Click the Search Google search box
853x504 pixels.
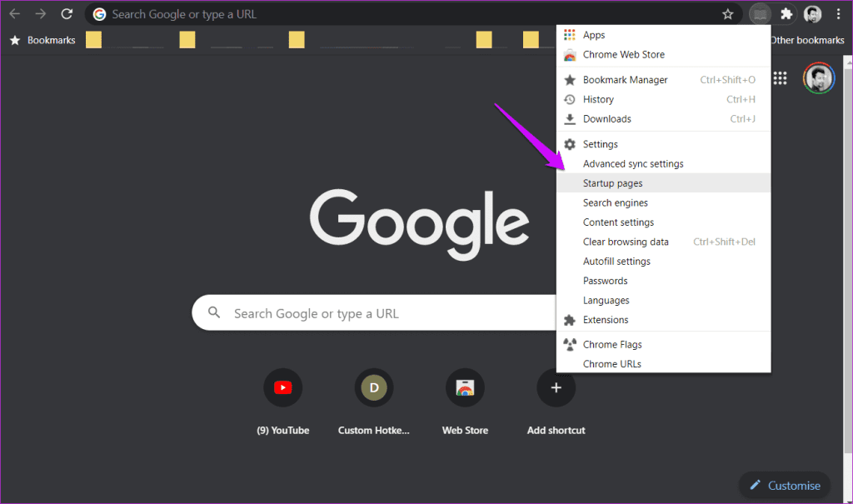pyautogui.click(x=375, y=312)
